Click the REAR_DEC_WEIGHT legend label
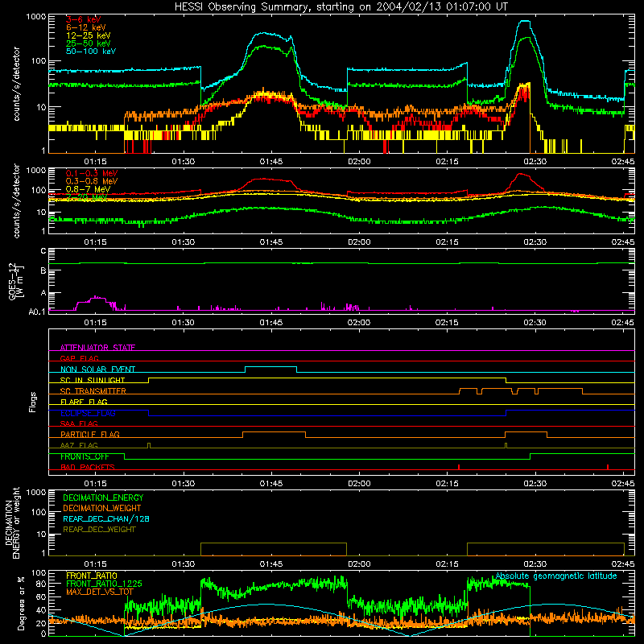 pos(99,530)
